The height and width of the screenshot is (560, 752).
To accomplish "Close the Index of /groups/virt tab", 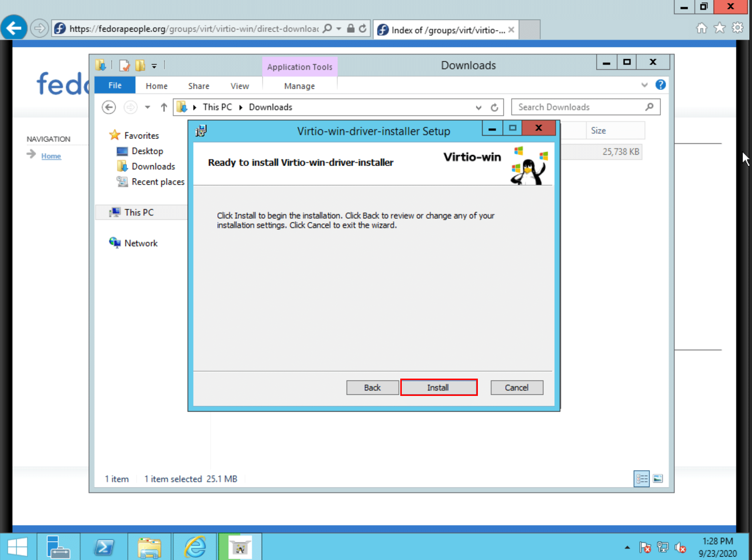I will pos(511,30).
